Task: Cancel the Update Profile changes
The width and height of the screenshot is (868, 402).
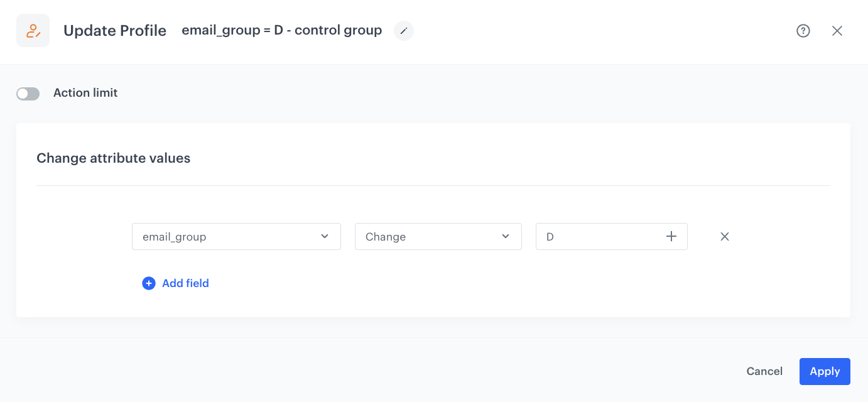Action: click(764, 371)
